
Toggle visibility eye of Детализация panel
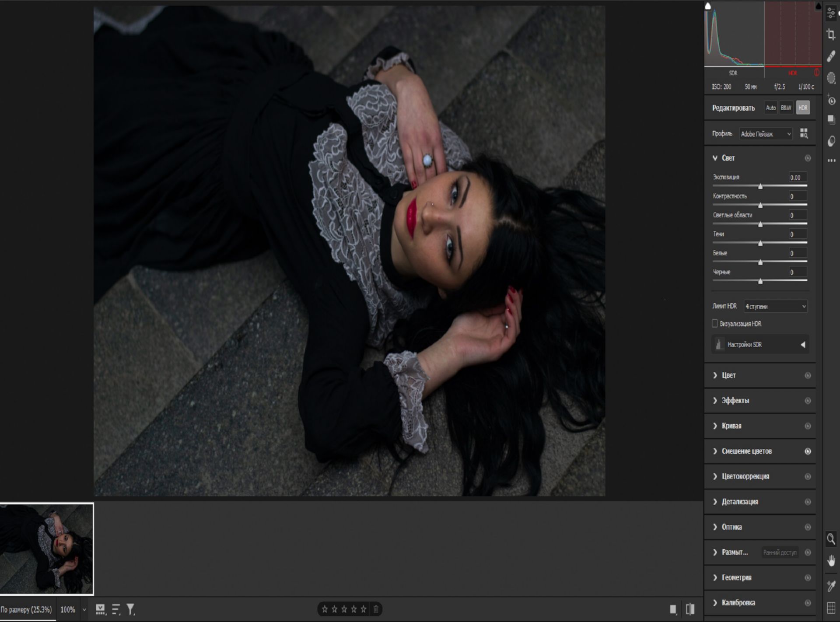click(808, 502)
